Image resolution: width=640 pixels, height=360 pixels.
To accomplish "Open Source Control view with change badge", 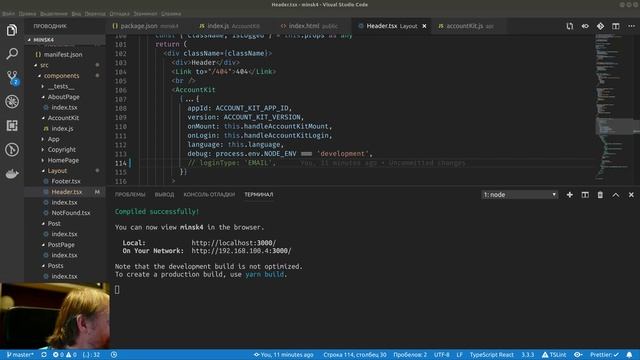I will (12, 78).
